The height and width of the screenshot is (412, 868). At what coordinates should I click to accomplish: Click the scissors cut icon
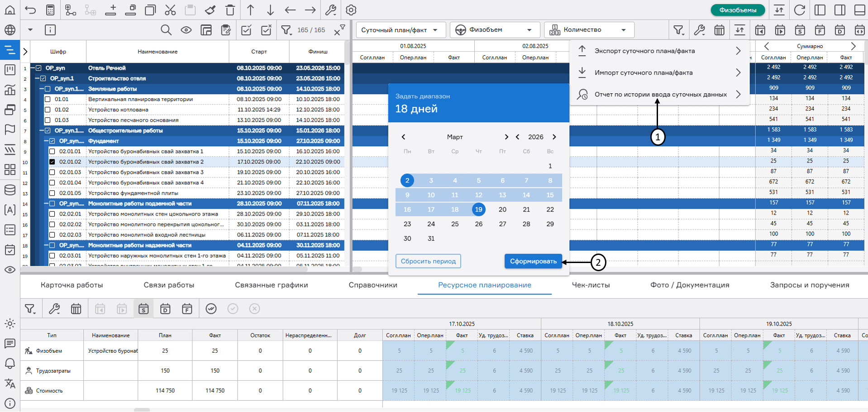pos(170,10)
